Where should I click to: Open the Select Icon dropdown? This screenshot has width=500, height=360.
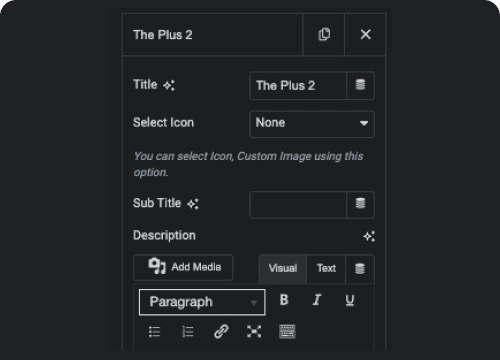312,124
